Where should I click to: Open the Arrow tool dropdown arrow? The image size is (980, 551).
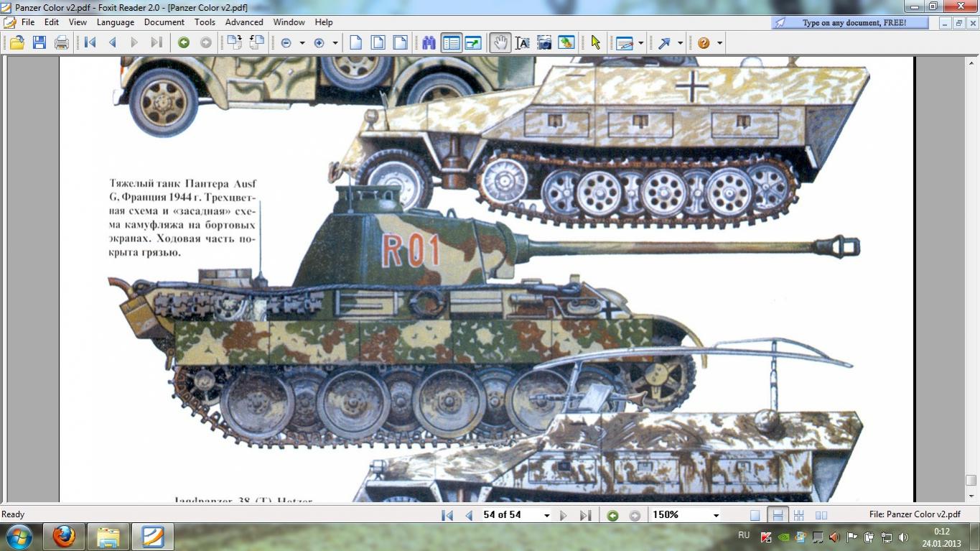point(680,43)
